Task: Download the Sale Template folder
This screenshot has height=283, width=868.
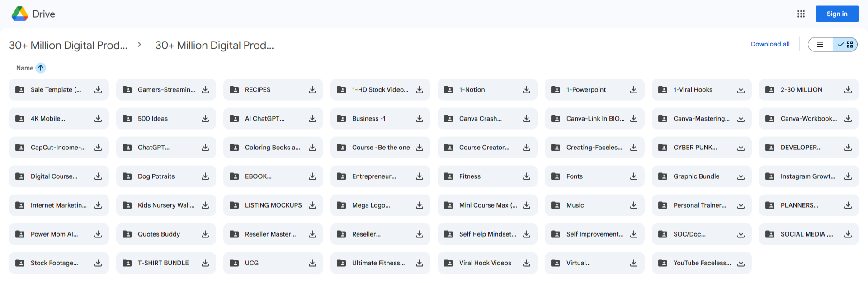Action: [x=98, y=90]
